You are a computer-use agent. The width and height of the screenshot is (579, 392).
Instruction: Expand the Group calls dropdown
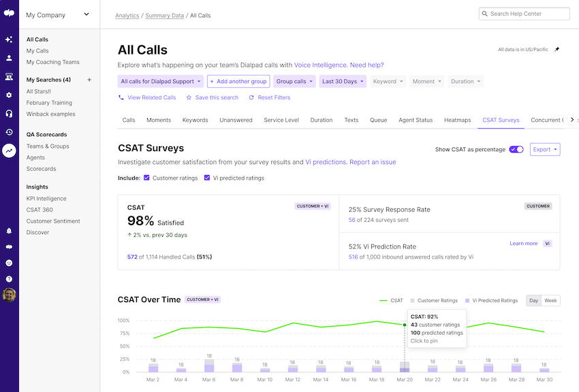pyautogui.click(x=294, y=81)
